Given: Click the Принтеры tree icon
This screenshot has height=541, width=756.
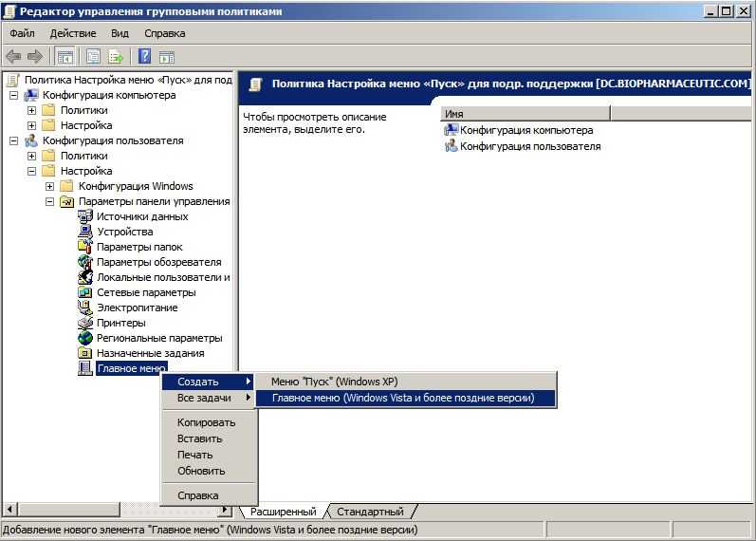Looking at the screenshot, I should point(85,323).
